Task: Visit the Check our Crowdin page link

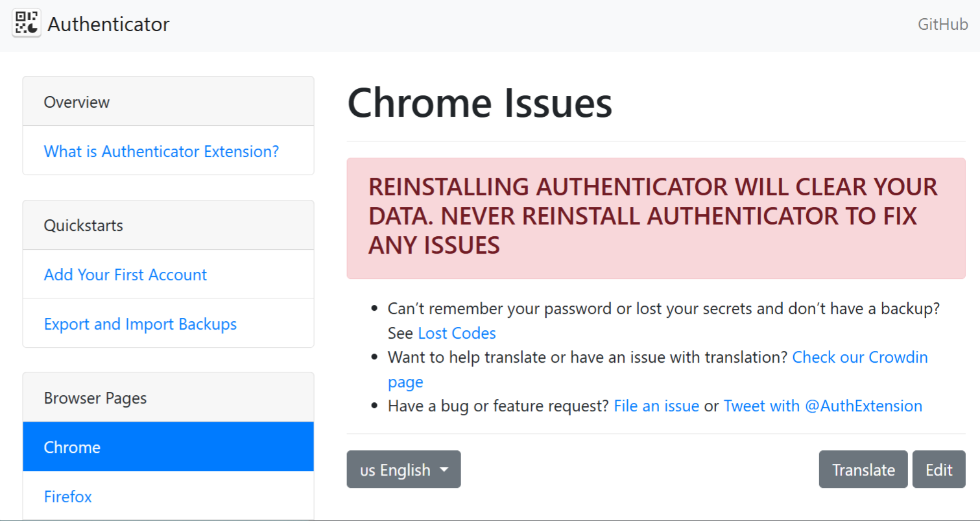Action: pyautogui.click(x=658, y=370)
